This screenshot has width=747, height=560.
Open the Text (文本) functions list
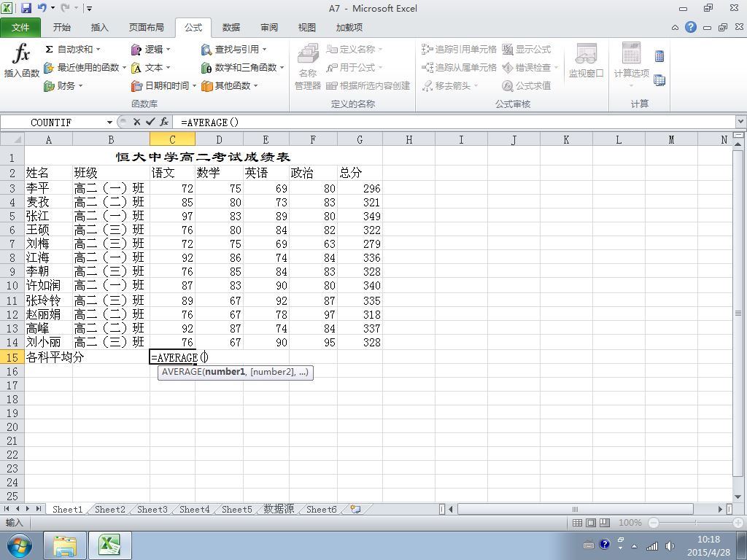click(150, 68)
